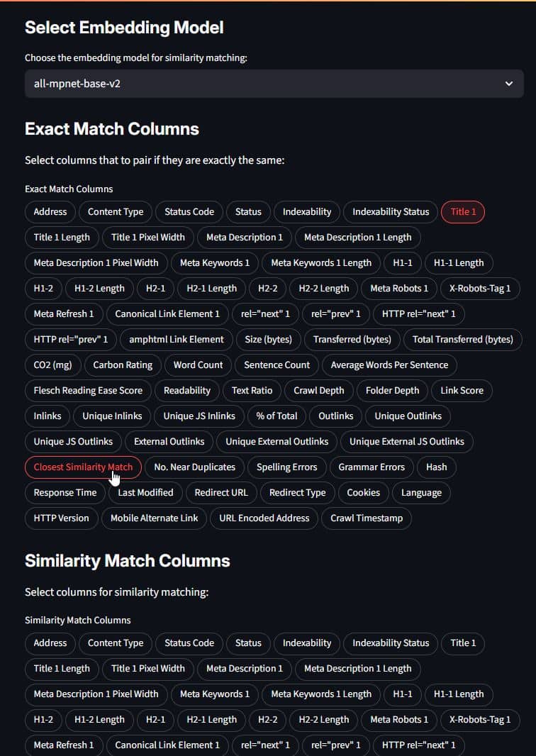Click the amphtml Link Element pill
536x756 pixels.
(x=177, y=340)
